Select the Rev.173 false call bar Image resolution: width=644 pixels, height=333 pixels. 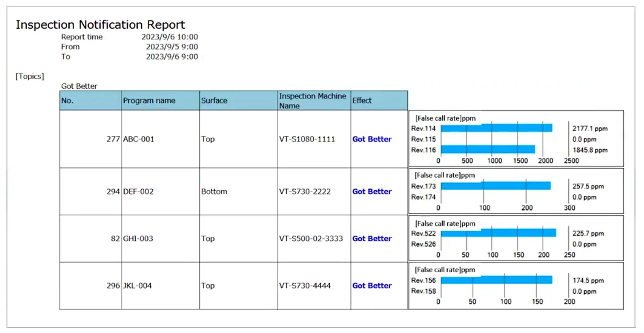tap(495, 186)
